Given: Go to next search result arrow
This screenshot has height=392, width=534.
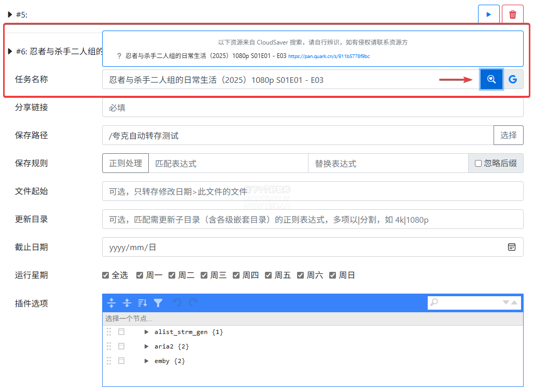Looking at the screenshot, I should [506, 302].
